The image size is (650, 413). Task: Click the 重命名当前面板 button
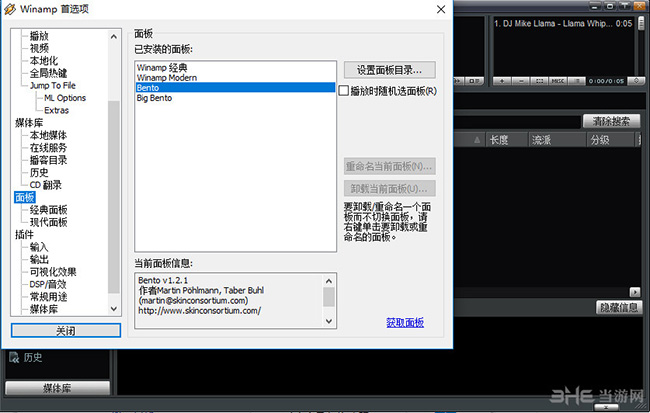click(x=390, y=166)
